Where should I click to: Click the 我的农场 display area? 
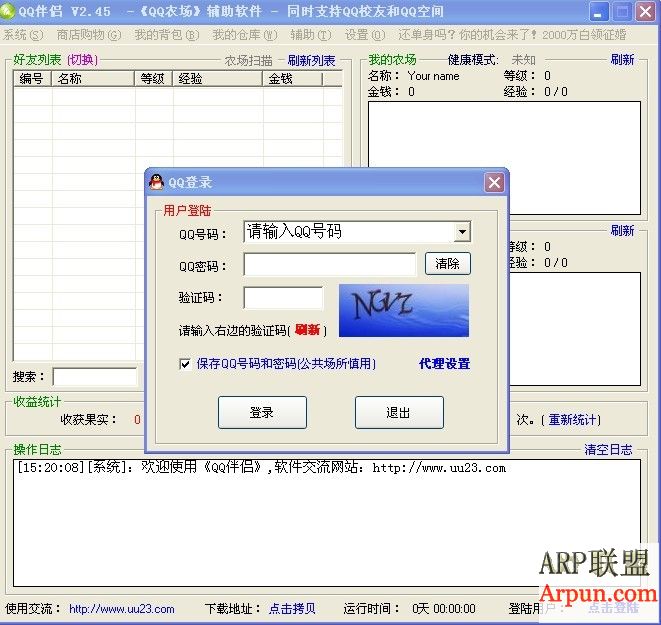coord(504,158)
